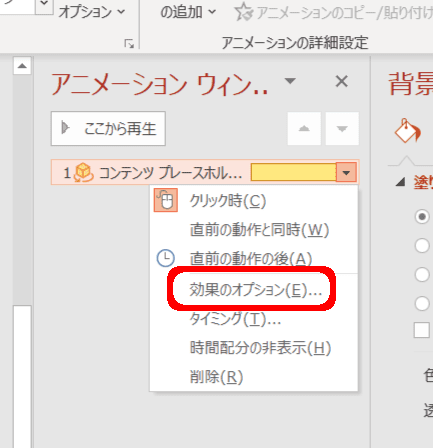The width and height of the screenshot is (433, 448).
Task: Collapse the 塗りつぶし section triangle
Action: click(400, 182)
